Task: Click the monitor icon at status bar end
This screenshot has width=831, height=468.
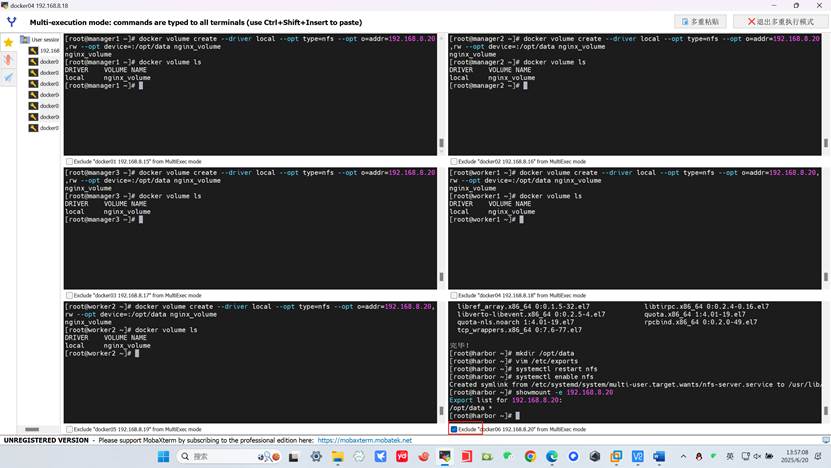Action: (825, 440)
